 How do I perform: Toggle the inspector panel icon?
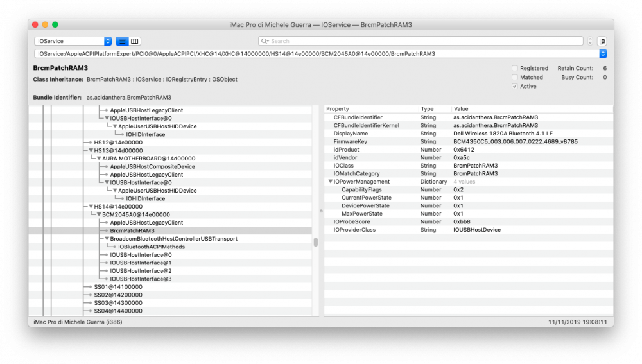[602, 41]
